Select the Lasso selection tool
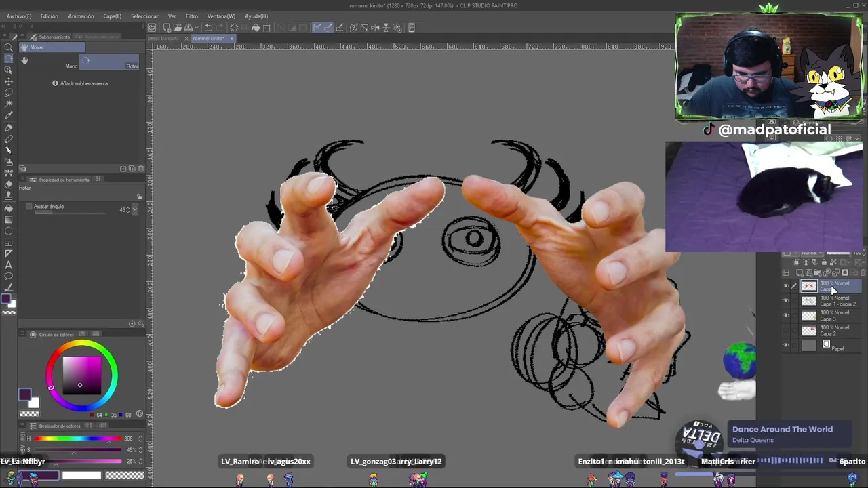The image size is (868, 488). pos(9,93)
